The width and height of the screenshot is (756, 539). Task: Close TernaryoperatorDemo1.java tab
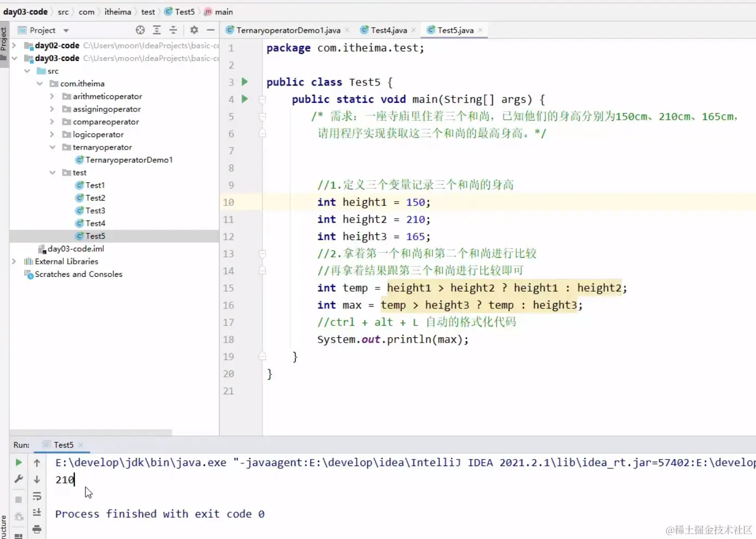[347, 30]
